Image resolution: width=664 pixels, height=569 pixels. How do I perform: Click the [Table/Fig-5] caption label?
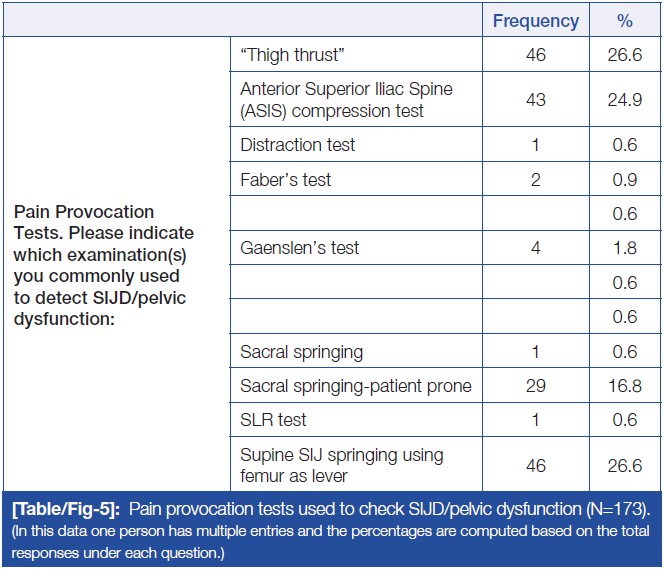click(x=63, y=507)
